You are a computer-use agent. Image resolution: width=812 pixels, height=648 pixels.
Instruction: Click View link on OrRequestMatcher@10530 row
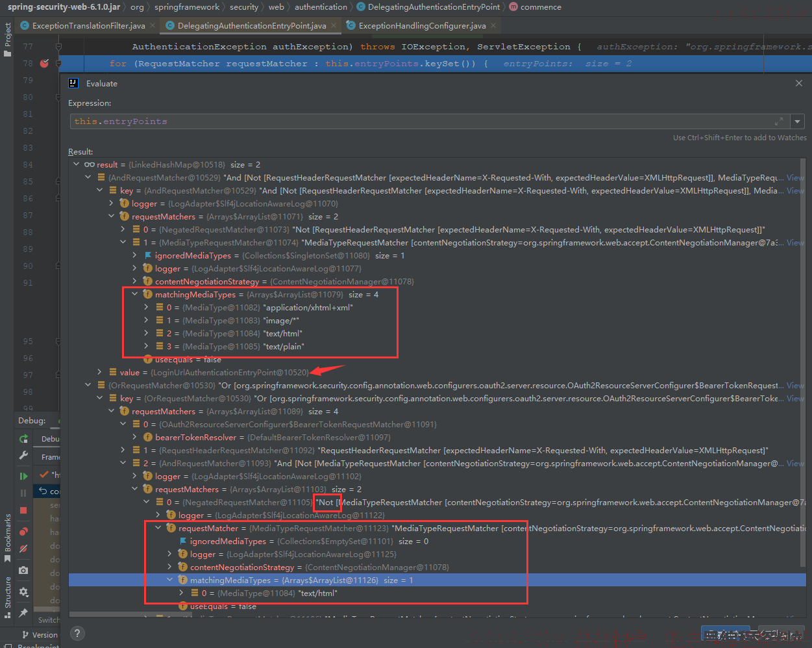[x=795, y=386]
